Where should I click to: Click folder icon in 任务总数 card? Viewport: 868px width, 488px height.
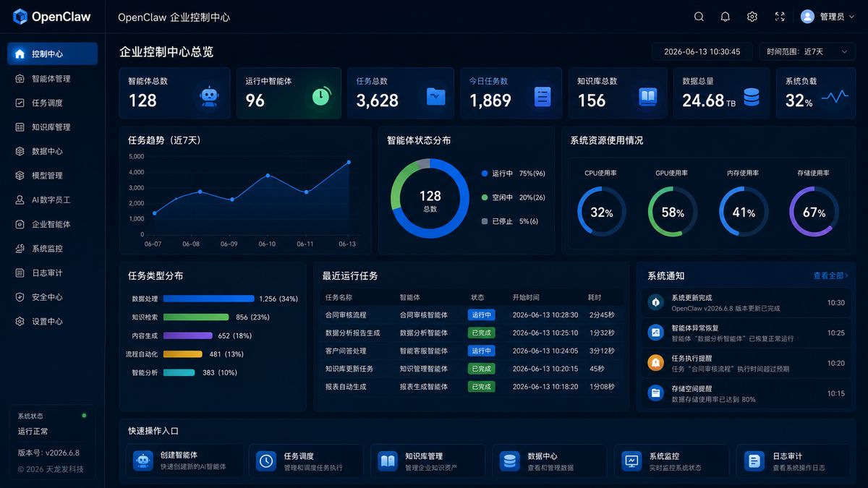tap(435, 96)
